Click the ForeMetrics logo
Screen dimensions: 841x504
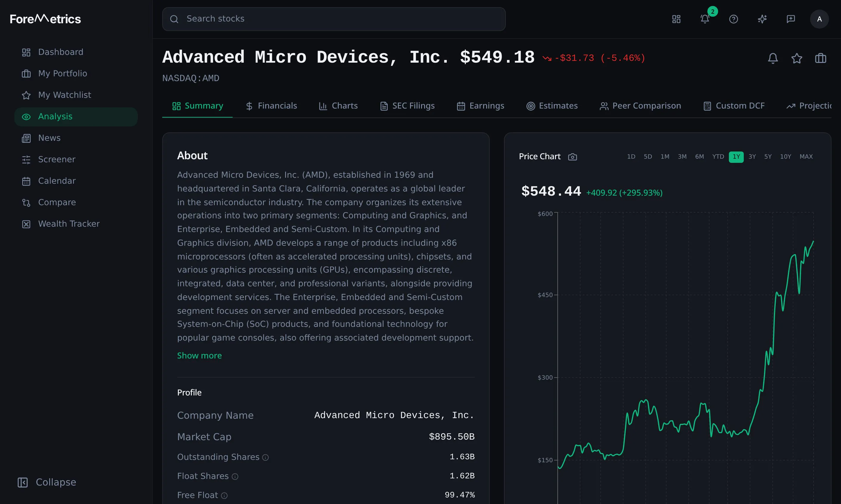(x=45, y=19)
